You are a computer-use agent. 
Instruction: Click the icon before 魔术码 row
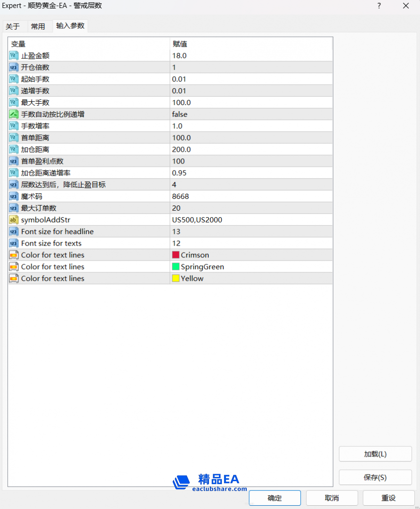(13, 196)
